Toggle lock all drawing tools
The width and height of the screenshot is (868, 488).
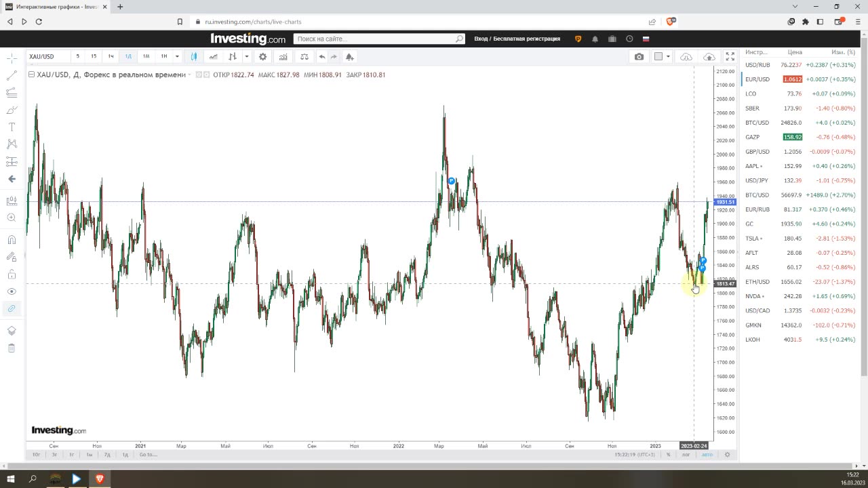point(12,274)
